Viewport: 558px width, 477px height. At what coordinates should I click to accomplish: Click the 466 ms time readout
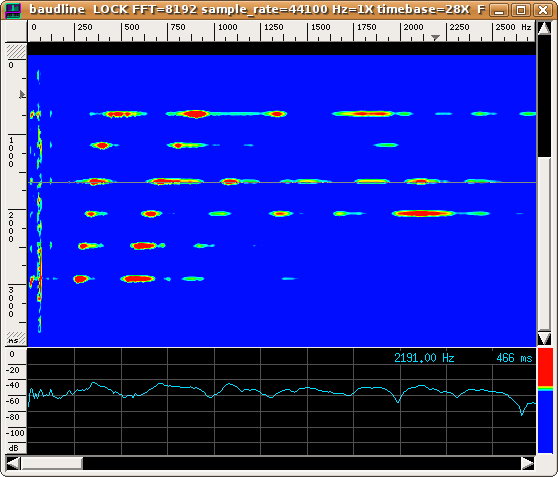point(514,358)
